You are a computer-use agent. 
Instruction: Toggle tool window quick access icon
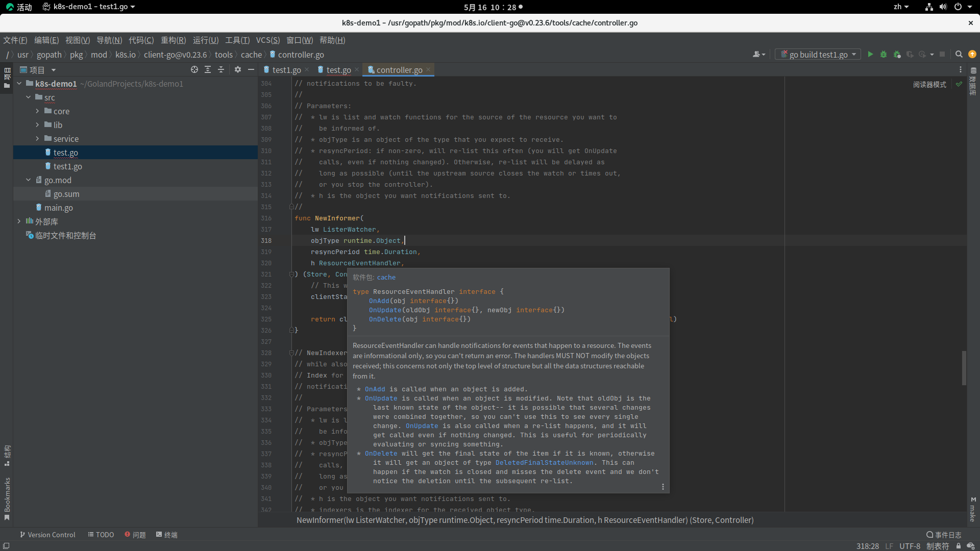6,546
